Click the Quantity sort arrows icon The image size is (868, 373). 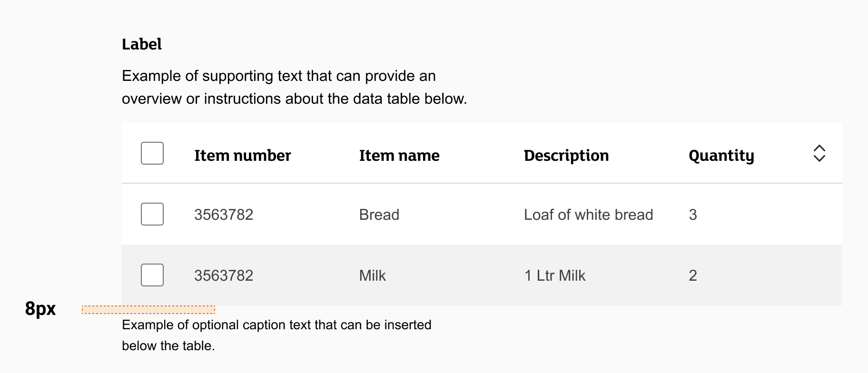click(x=819, y=153)
